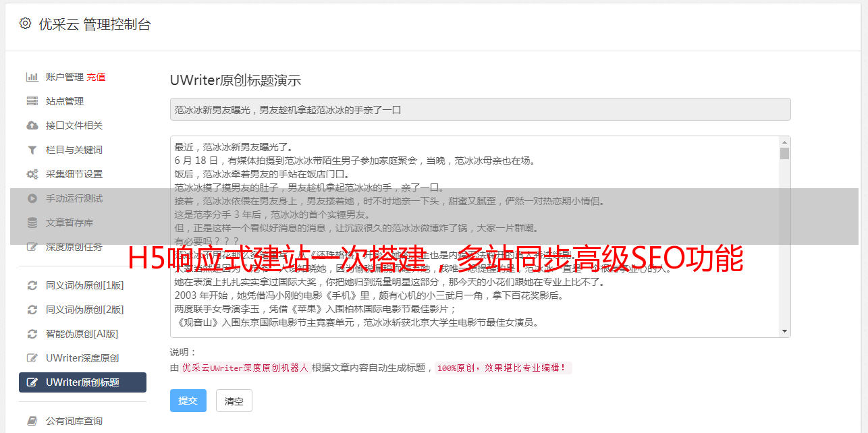Click the generated title field about 范冰冰新男友曝光
868x433 pixels.
(480, 109)
